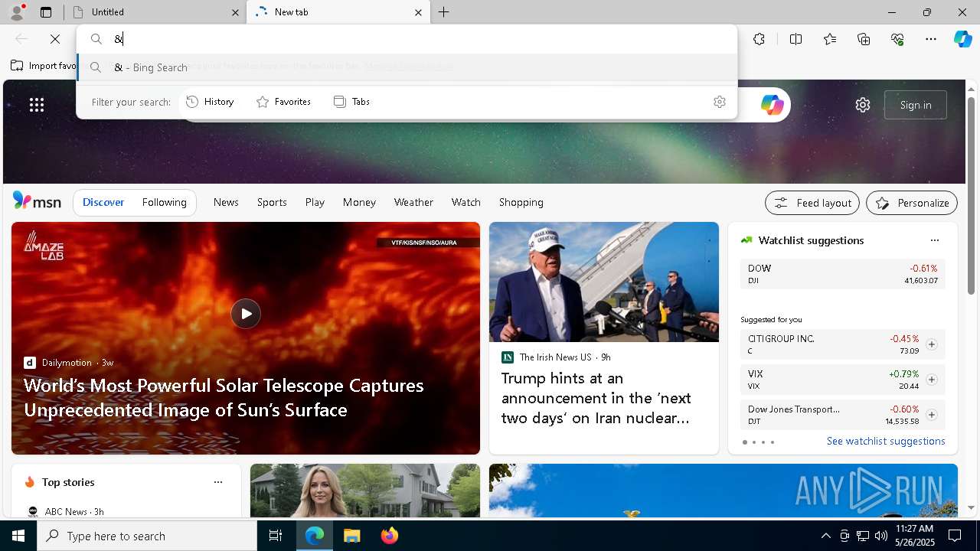Screen dimensions: 980x551
Task: Open Windows Start menu
Action: (x=18, y=536)
